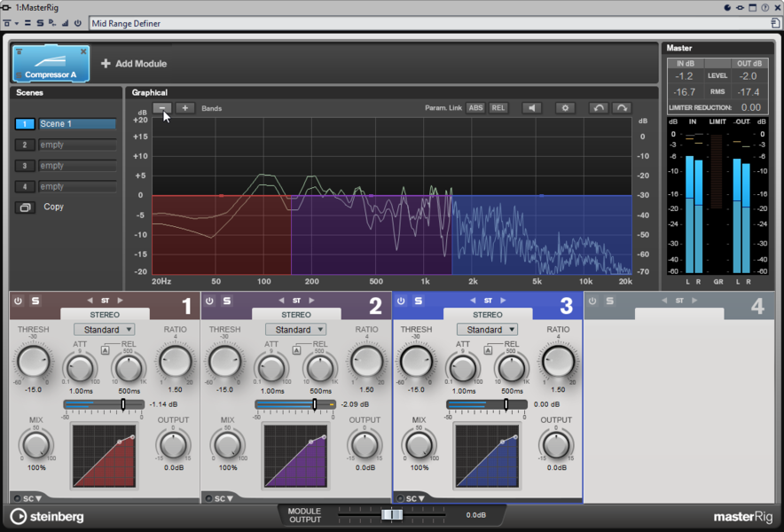Click the S icon in the top plugin toolbar

coord(40,23)
